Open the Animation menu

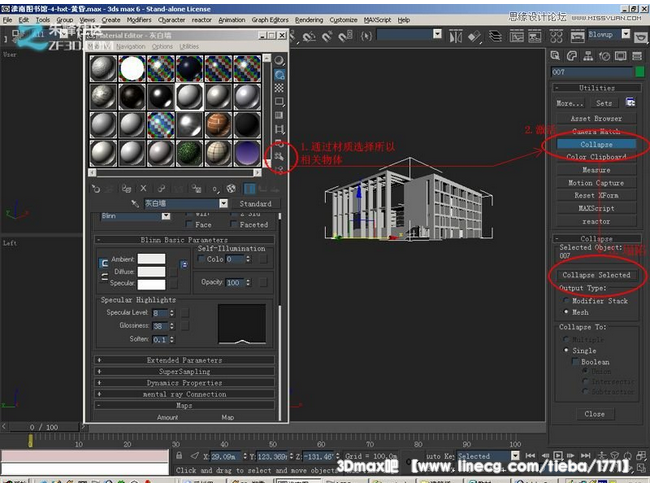[232, 20]
